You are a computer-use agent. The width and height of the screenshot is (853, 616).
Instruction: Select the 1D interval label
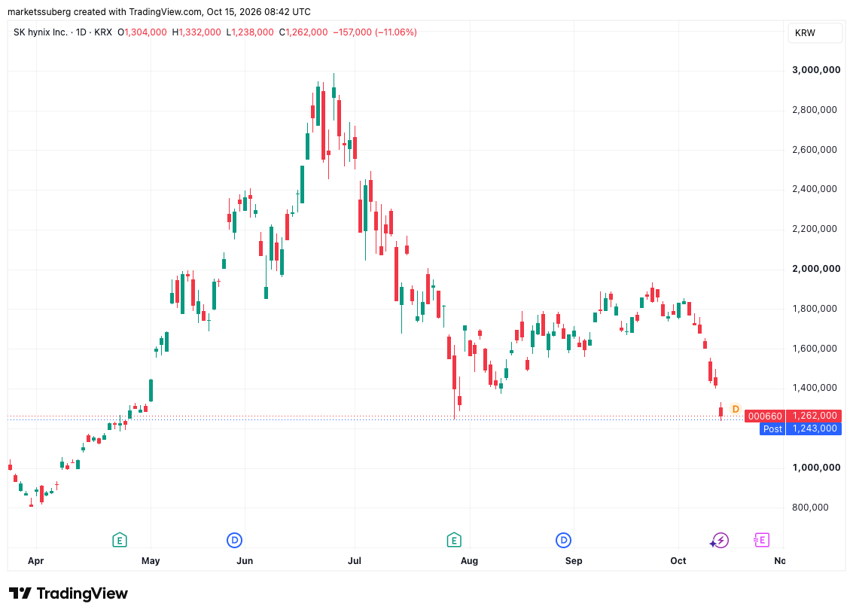[x=81, y=32]
